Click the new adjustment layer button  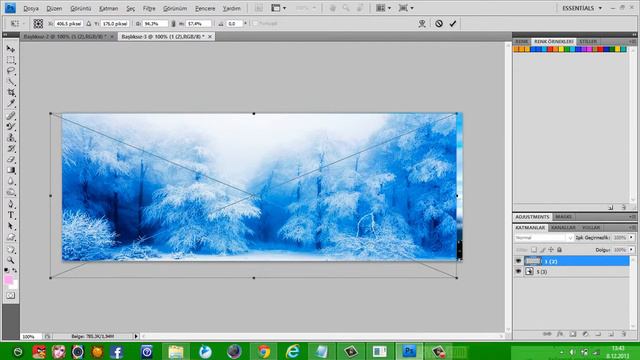585,334
